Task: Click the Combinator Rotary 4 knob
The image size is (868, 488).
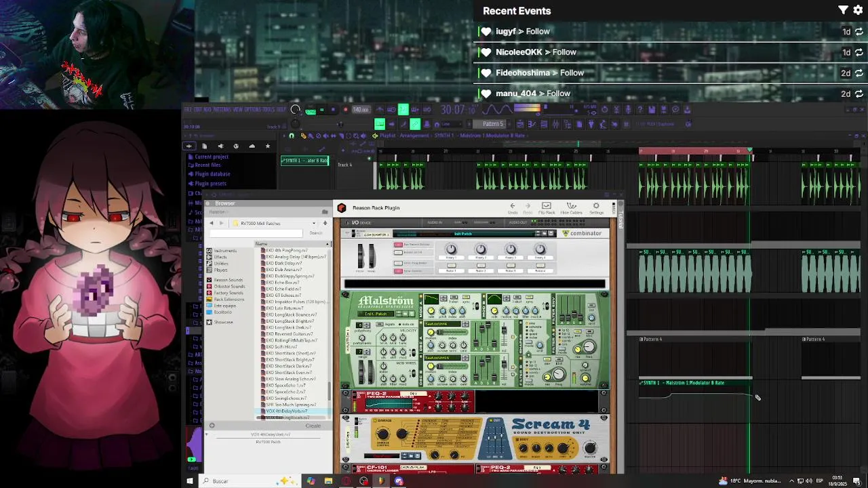Action: pos(540,249)
